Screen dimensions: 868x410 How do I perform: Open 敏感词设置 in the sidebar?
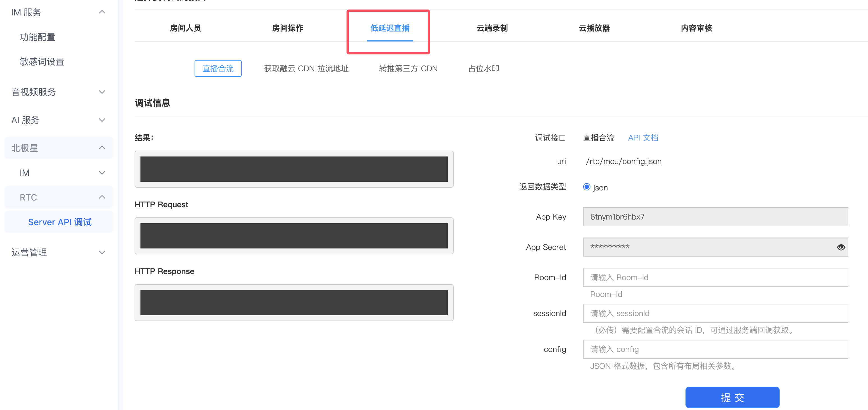(42, 61)
